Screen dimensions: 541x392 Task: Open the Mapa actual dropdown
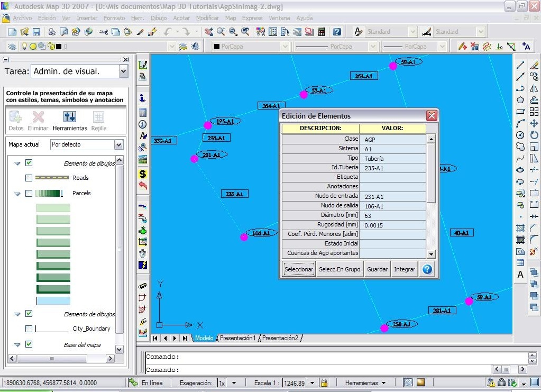click(x=118, y=144)
